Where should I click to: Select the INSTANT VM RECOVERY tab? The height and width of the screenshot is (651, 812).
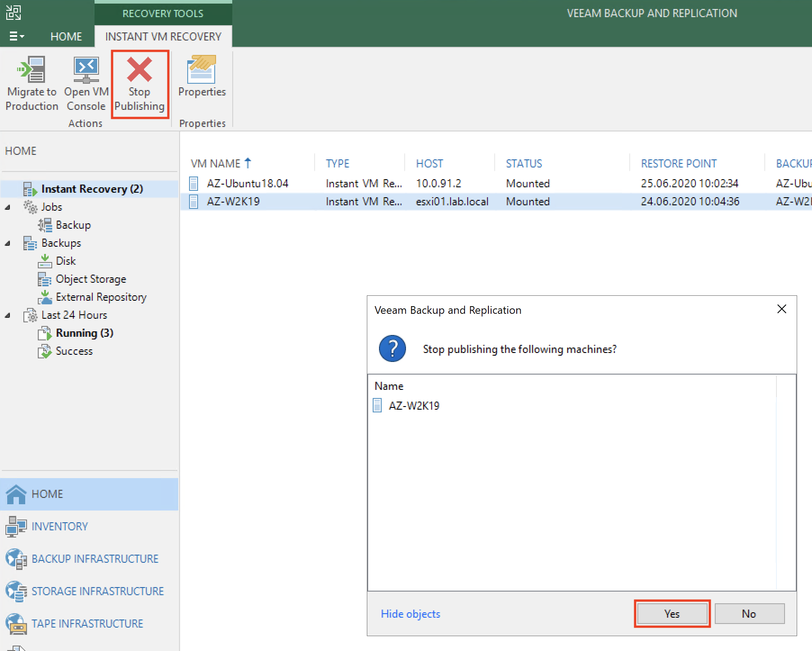point(163,36)
